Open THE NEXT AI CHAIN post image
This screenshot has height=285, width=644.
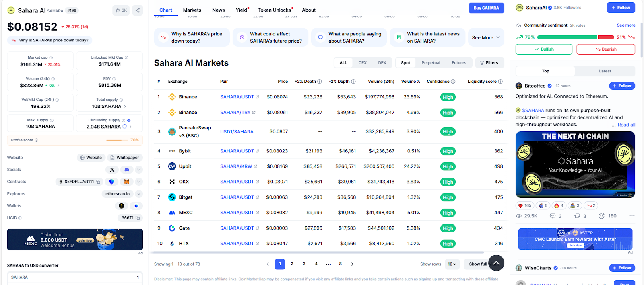[575, 164]
